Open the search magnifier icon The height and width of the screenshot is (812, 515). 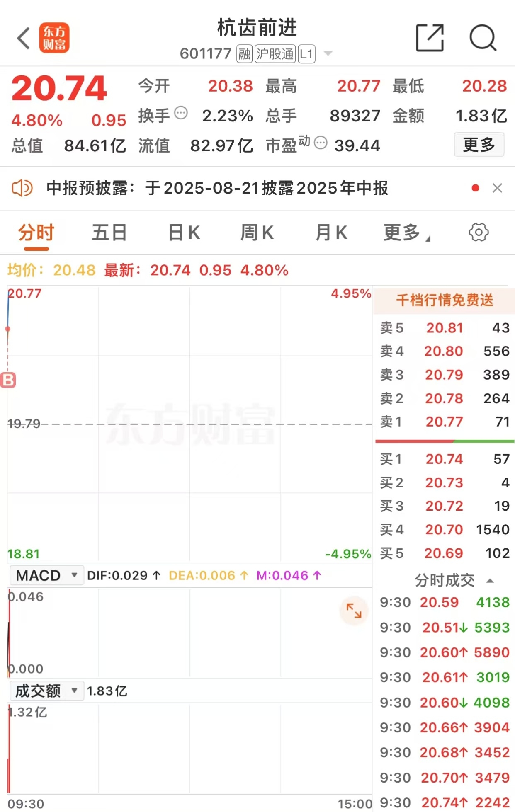click(483, 38)
